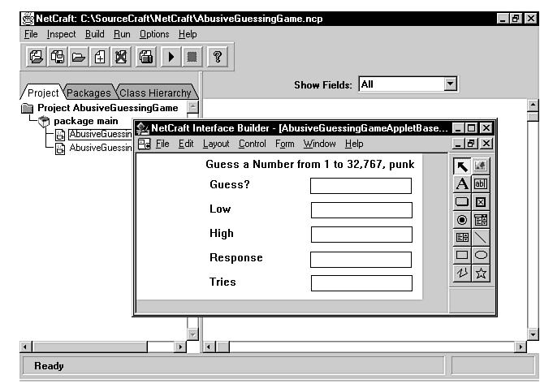Select the text label 'A' tool

[x=462, y=183]
